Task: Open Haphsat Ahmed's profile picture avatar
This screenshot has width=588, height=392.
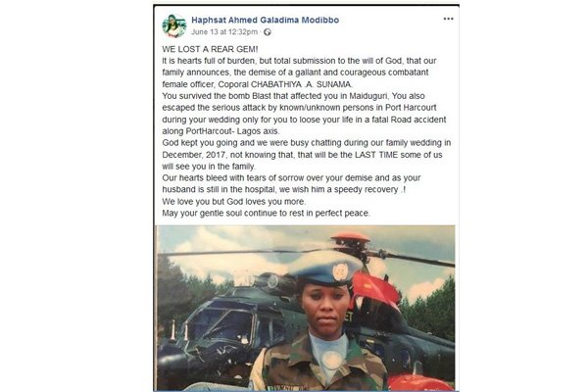Action: (x=174, y=25)
